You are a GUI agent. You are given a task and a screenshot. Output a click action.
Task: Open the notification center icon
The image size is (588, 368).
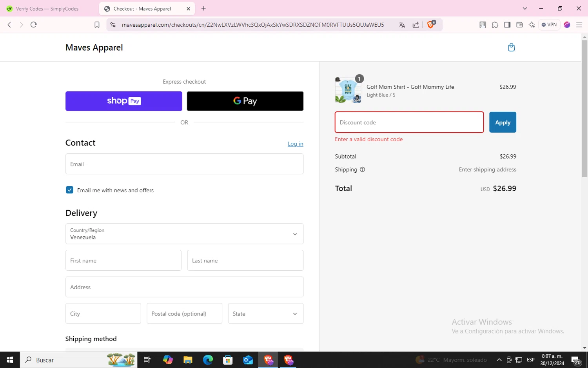click(x=576, y=360)
